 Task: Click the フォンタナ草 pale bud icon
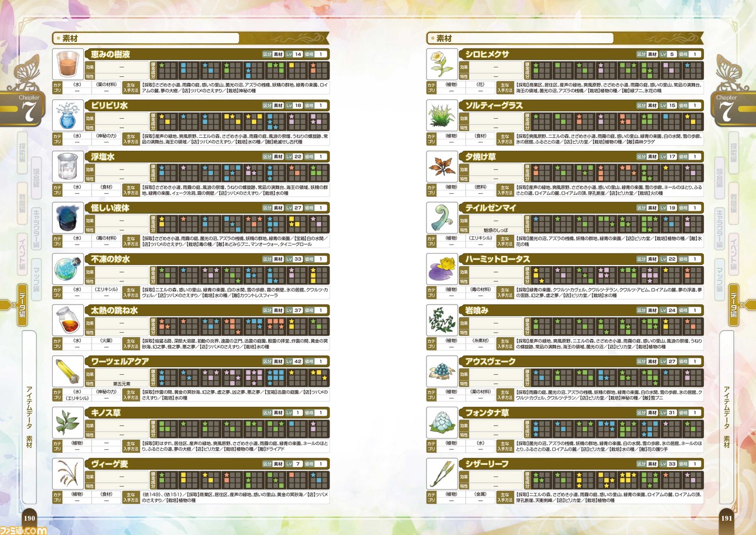pos(442,423)
